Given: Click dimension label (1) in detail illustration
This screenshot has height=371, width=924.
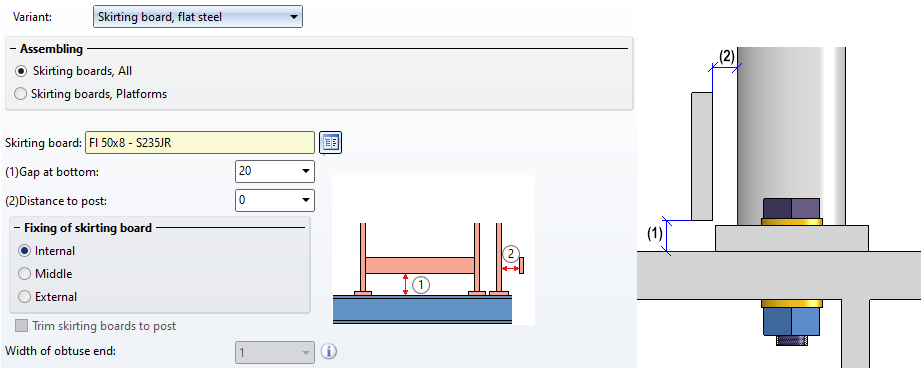Looking at the screenshot, I should tap(655, 234).
